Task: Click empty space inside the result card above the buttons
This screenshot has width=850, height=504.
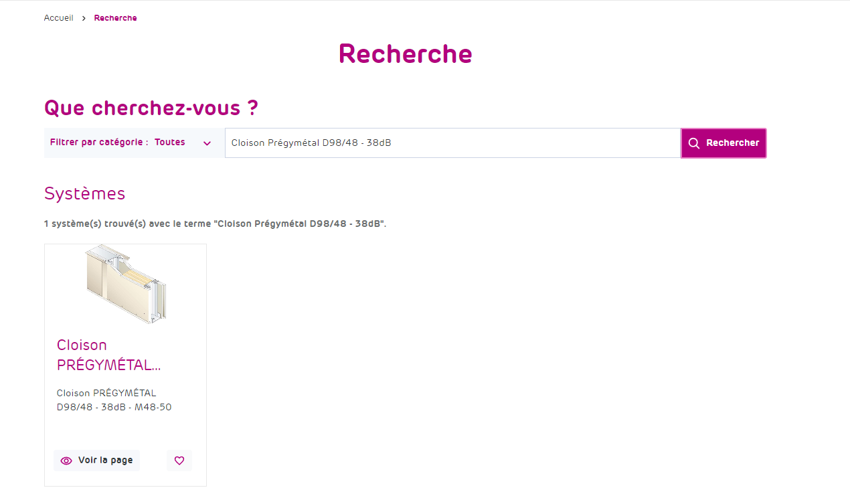Action: [125, 432]
